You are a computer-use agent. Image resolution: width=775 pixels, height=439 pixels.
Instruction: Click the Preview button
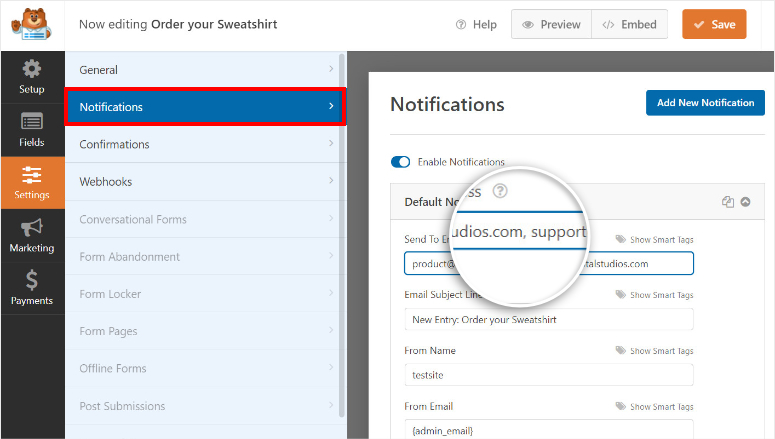click(551, 25)
